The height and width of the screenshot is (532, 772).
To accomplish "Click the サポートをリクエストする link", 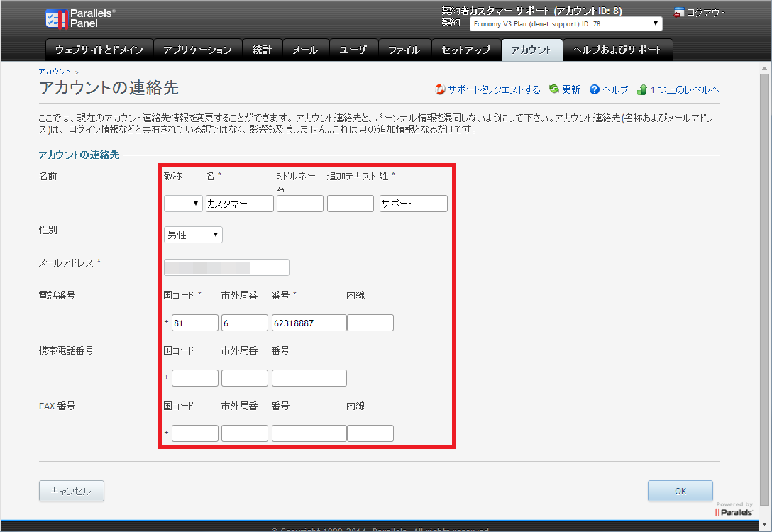I will point(494,89).
